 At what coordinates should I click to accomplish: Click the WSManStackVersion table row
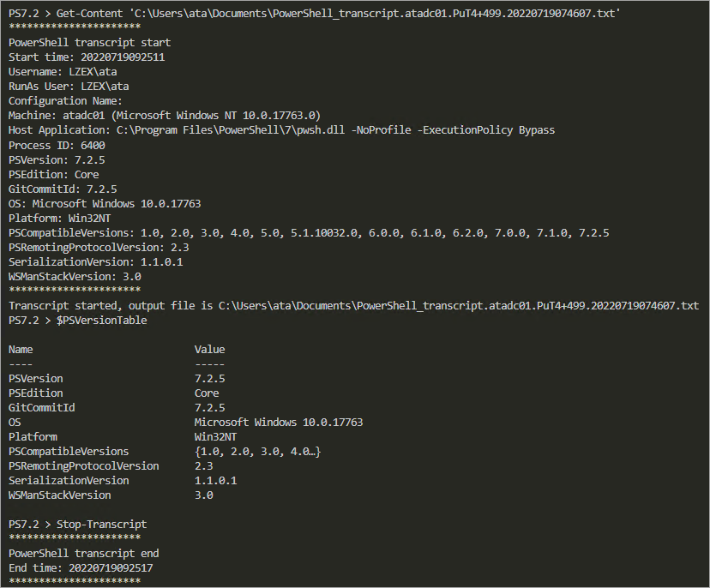coord(111,495)
